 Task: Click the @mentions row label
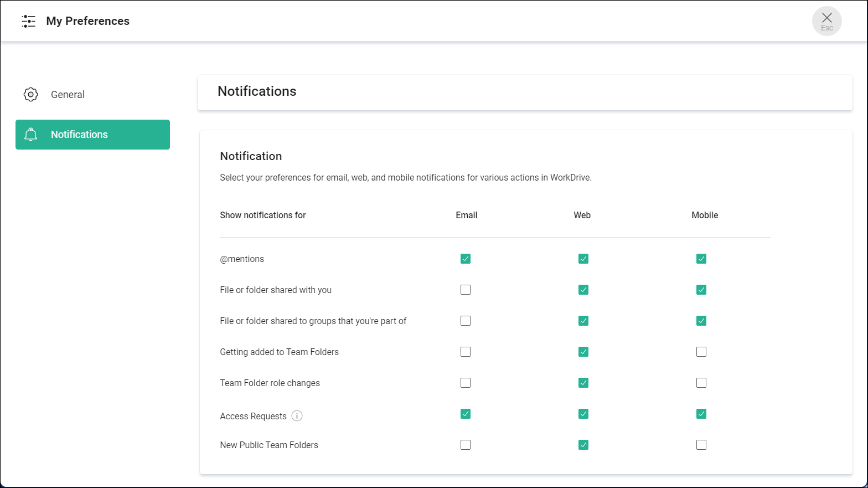[242, 259]
